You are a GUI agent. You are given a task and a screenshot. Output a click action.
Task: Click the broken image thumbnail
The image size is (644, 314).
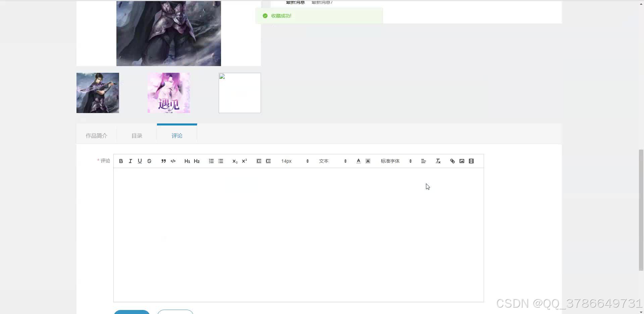(240, 93)
